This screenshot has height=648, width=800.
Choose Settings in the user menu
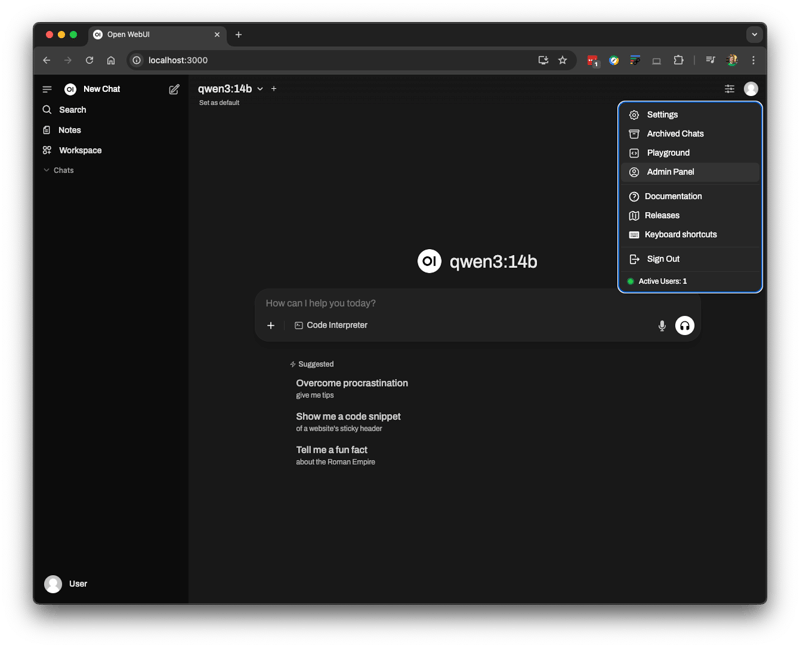click(x=662, y=115)
